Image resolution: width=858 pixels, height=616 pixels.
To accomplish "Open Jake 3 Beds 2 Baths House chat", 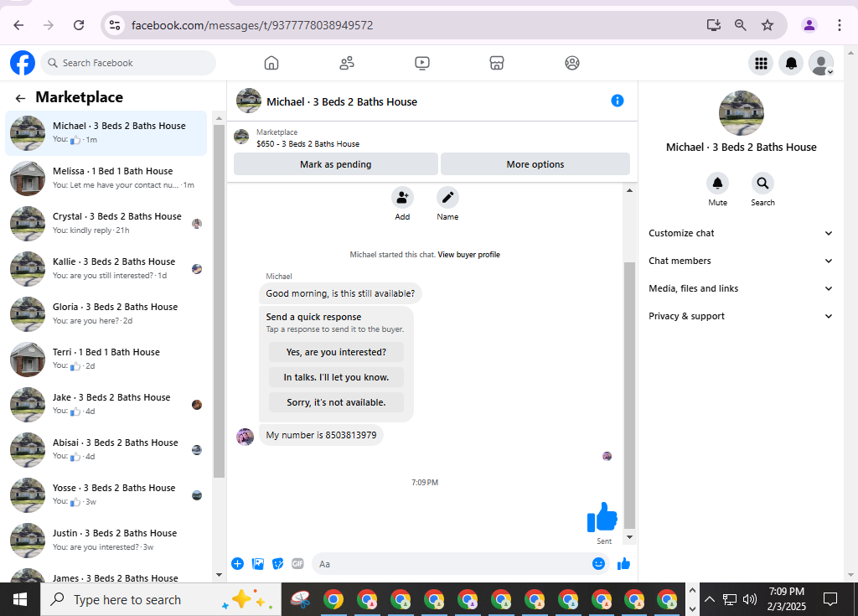I will point(106,405).
